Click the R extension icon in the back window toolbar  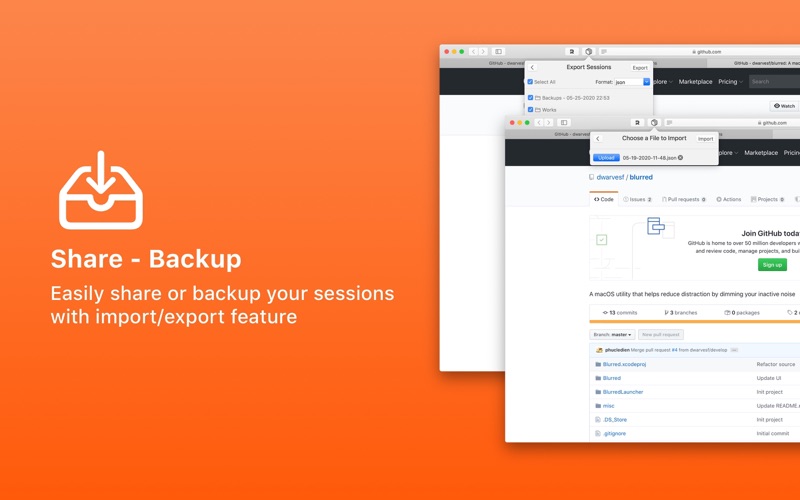(571, 52)
